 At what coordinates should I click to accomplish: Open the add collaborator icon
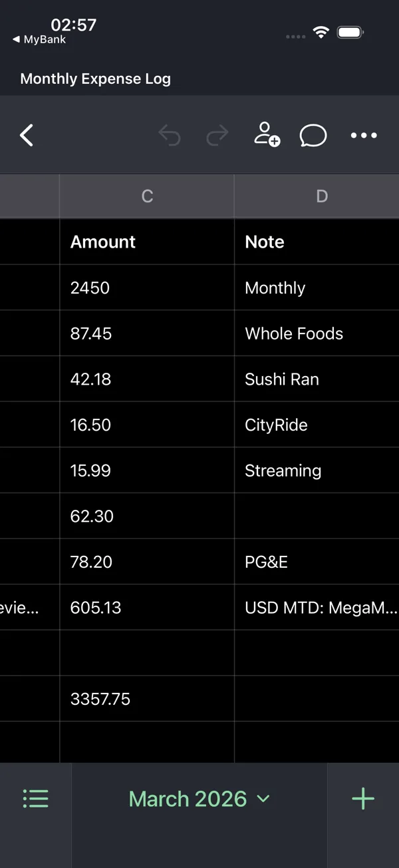(x=267, y=134)
